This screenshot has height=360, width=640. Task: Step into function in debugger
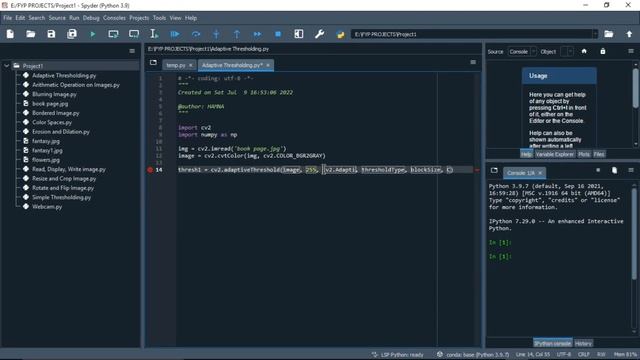216,34
